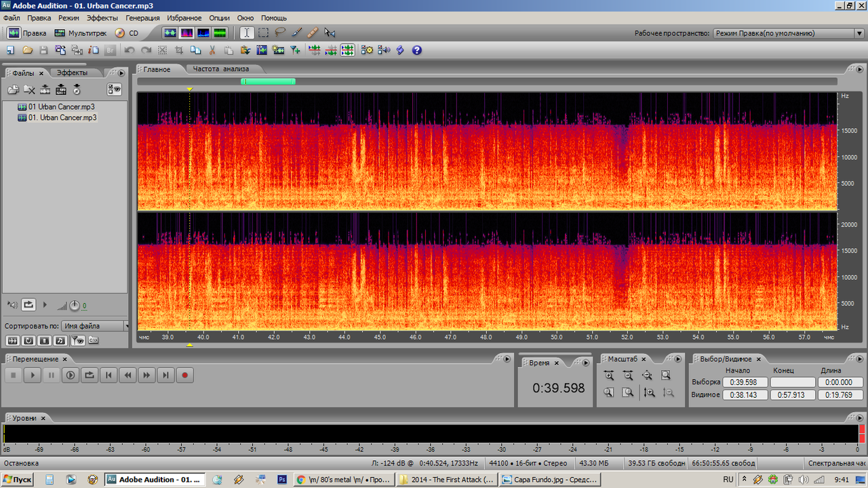Select the Effects Paintbrush tool
Screen dimensions: 868x488
pyautogui.click(x=296, y=33)
